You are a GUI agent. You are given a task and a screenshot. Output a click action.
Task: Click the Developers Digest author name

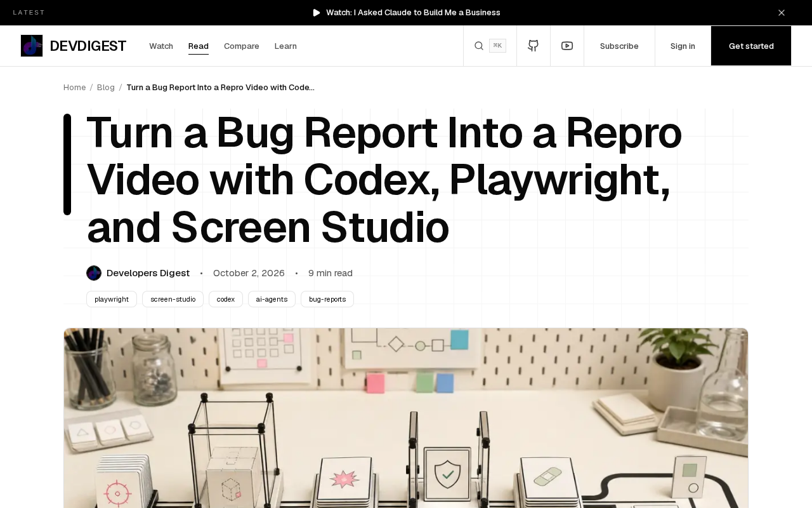tap(148, 273)
